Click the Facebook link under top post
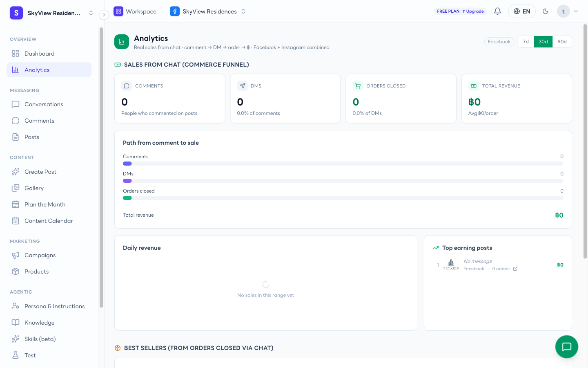588x368 pixels. [474, 269]
